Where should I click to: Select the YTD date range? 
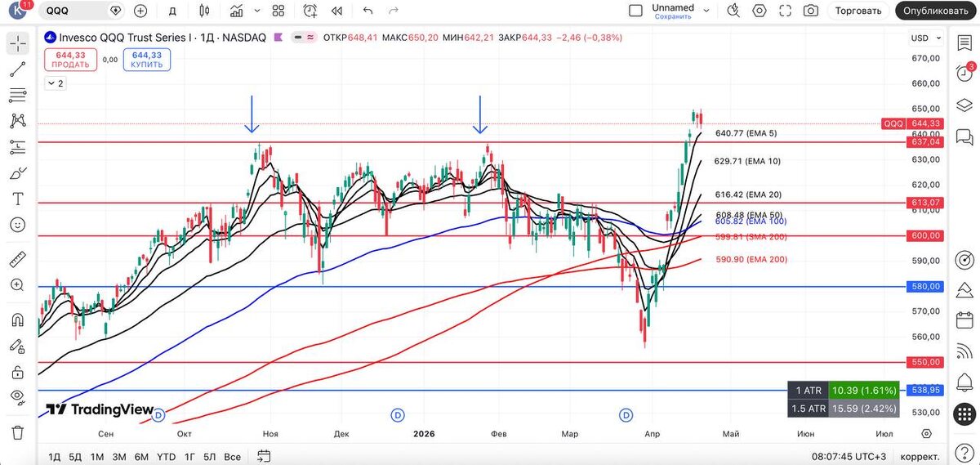166,456
